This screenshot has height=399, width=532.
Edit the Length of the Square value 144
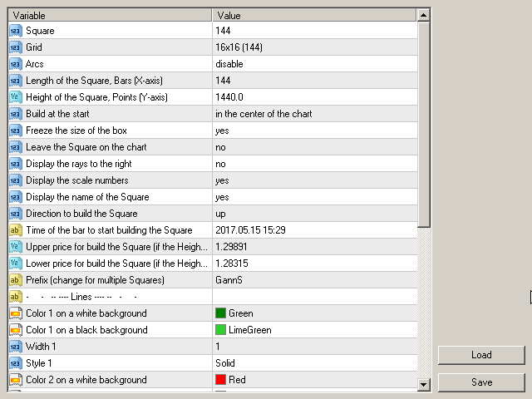click(x=315, y=81)
